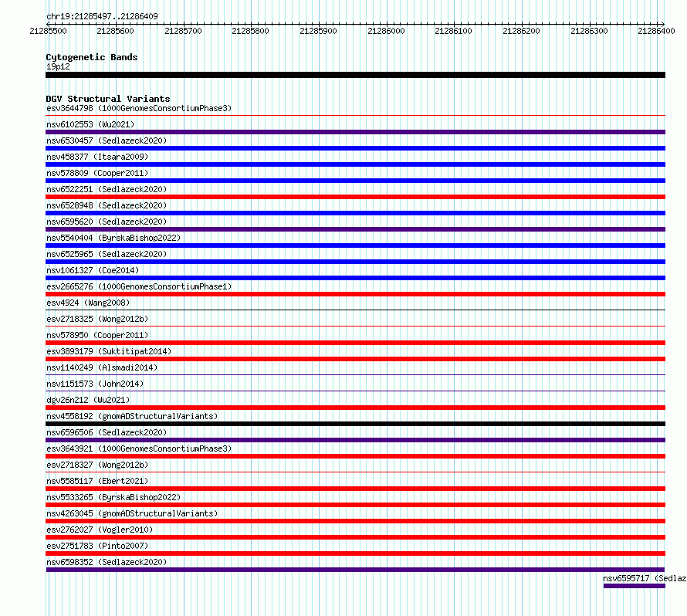Open the nsv1061327 (Coe2014) label
Screen dimensions: 687x616
coord(93,270)
